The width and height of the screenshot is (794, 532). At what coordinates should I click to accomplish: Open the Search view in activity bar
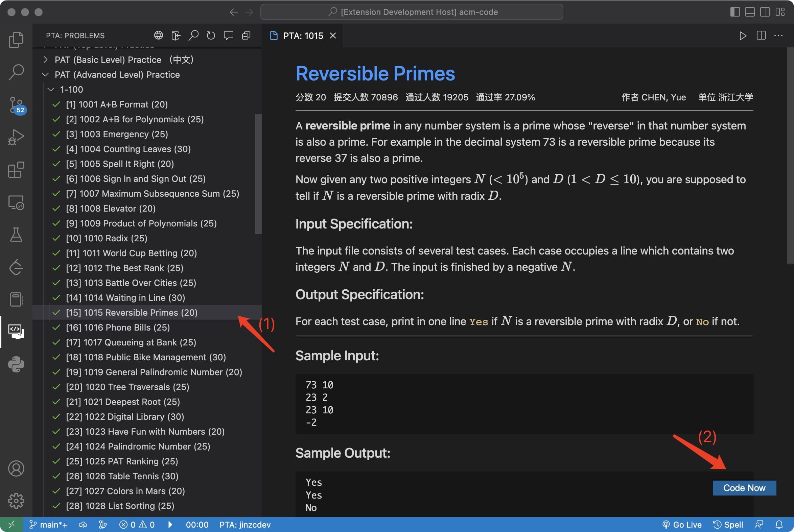point(16,72)
